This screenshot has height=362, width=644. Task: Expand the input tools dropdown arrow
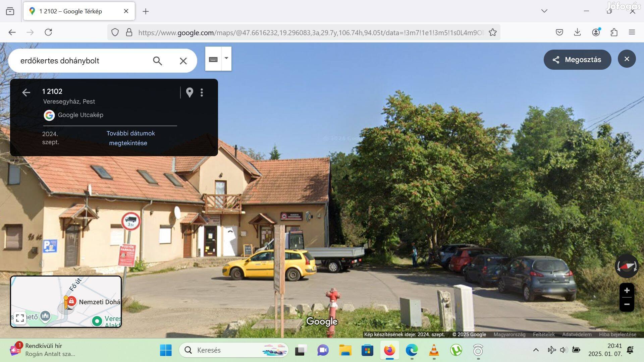[226, 58]
